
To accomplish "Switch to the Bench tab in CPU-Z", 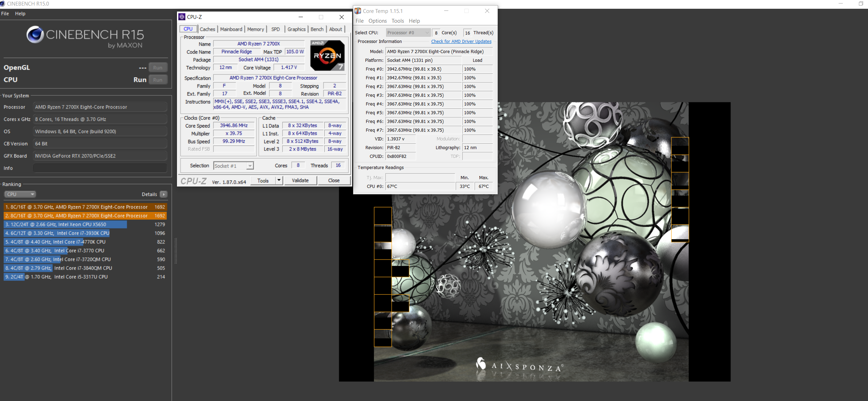I will (316, 29).
